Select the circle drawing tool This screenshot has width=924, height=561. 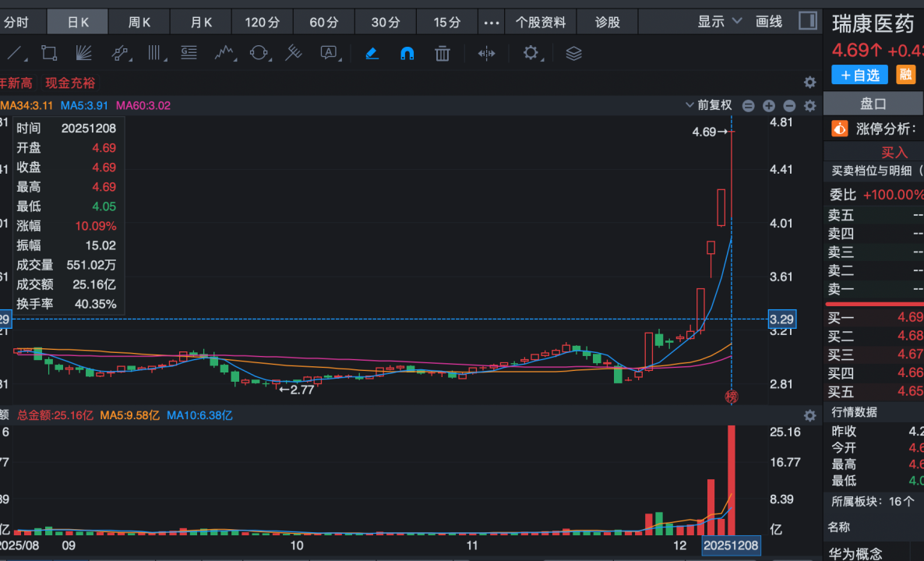pyautogui.click(x=259, y=54)
